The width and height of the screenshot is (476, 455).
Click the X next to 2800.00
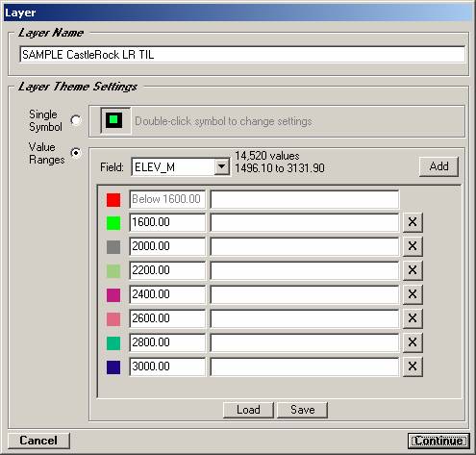(x=413, y=342)
